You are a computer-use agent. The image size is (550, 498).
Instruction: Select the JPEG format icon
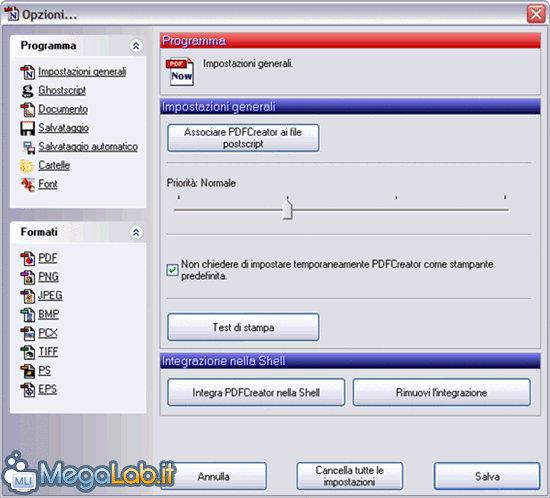[27, 296]
